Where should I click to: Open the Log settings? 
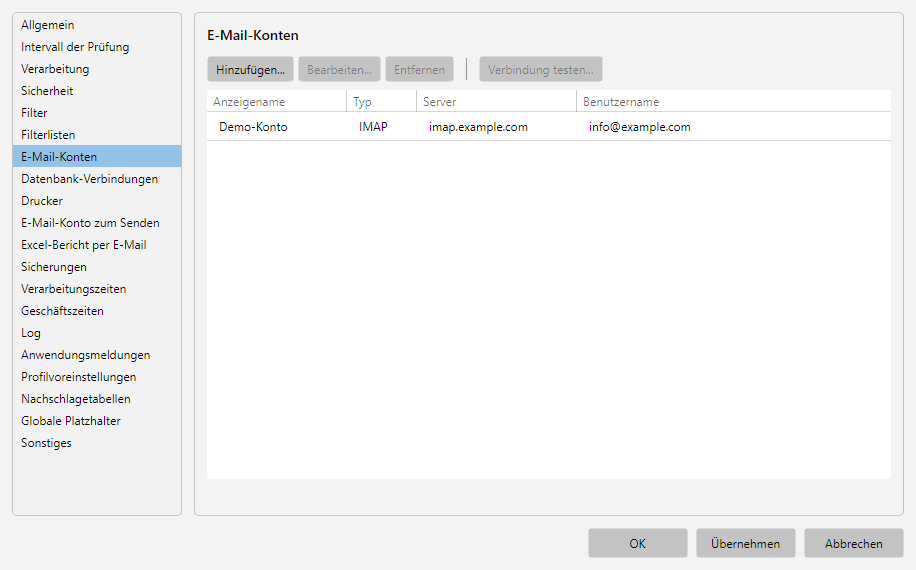coord(97,333)
